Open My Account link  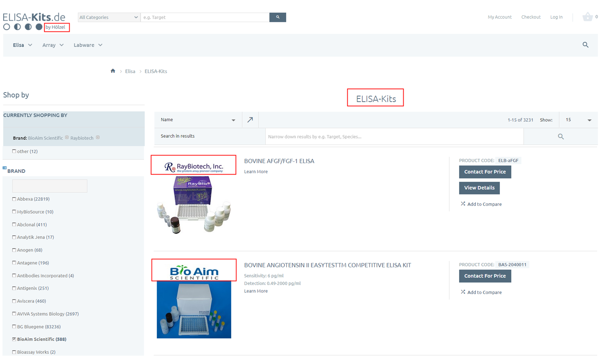coord(500,17)
